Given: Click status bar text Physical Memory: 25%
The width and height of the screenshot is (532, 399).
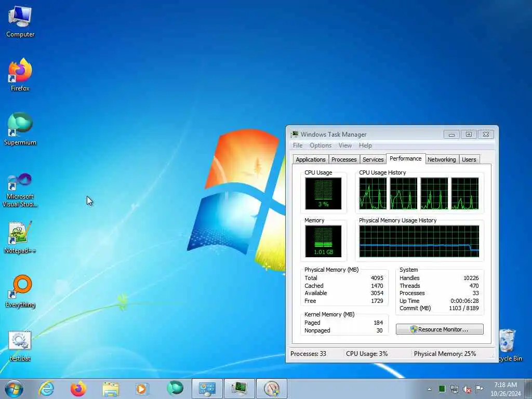Looking at the screenshot, I should click(x=445, y=353).
